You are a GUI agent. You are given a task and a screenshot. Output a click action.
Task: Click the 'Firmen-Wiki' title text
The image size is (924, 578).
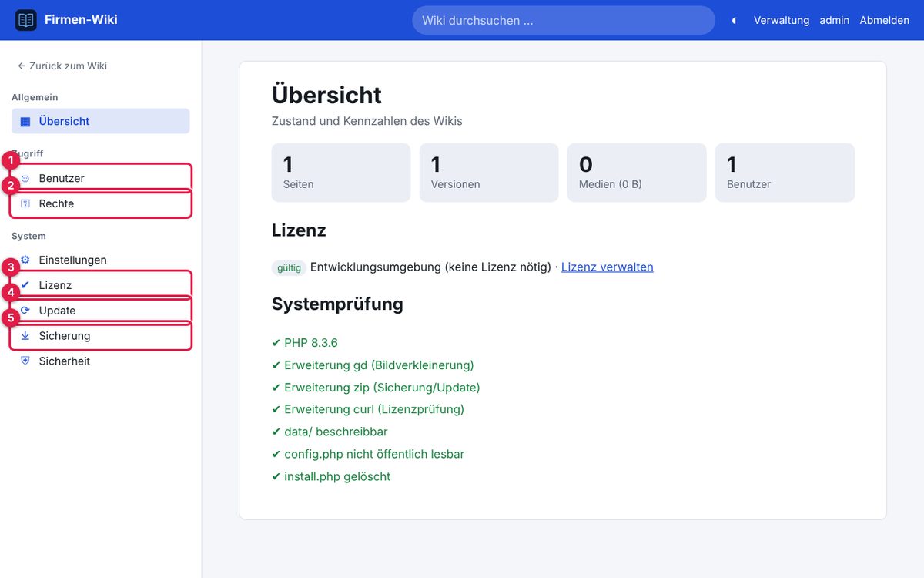[81, 20]
